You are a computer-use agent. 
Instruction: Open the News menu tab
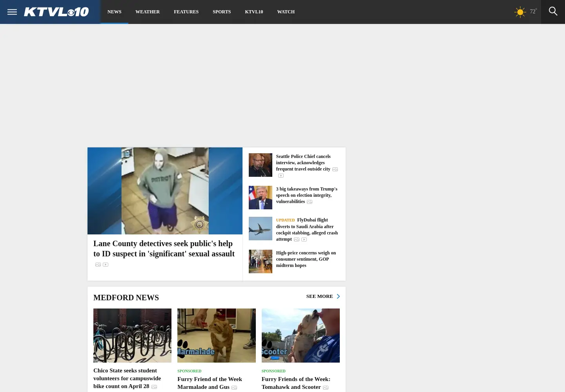coord(115,12)
